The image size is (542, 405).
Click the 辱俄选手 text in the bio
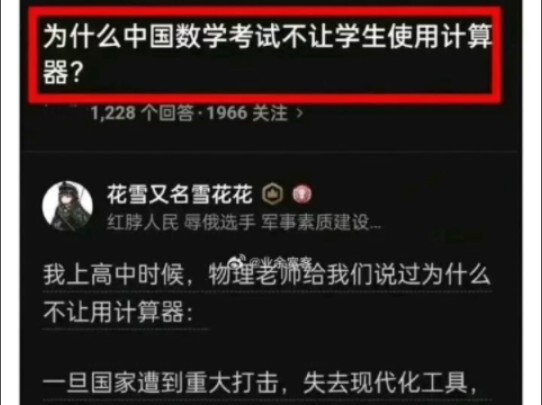click(219, 223)
